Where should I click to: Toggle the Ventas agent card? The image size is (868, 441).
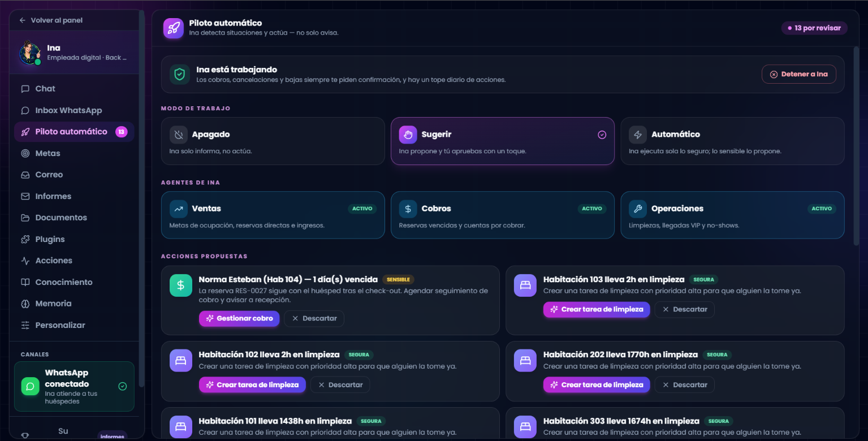[x=273, y=215]
